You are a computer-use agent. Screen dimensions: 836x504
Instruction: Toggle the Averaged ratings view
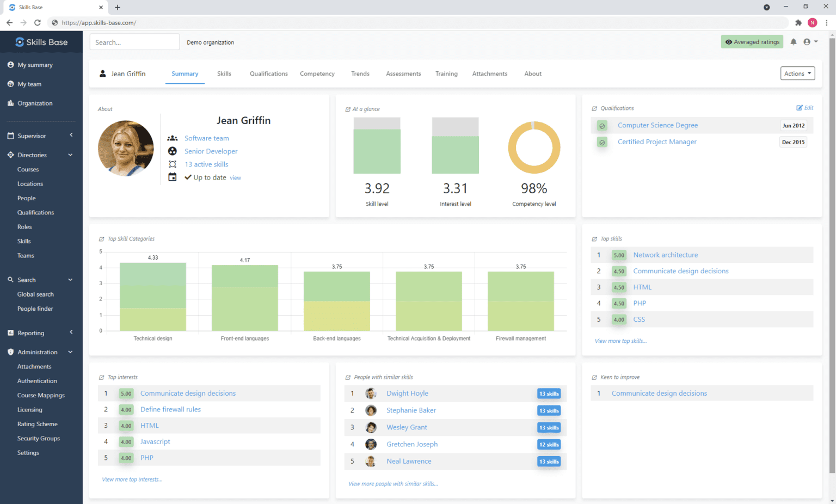point(752,41)
